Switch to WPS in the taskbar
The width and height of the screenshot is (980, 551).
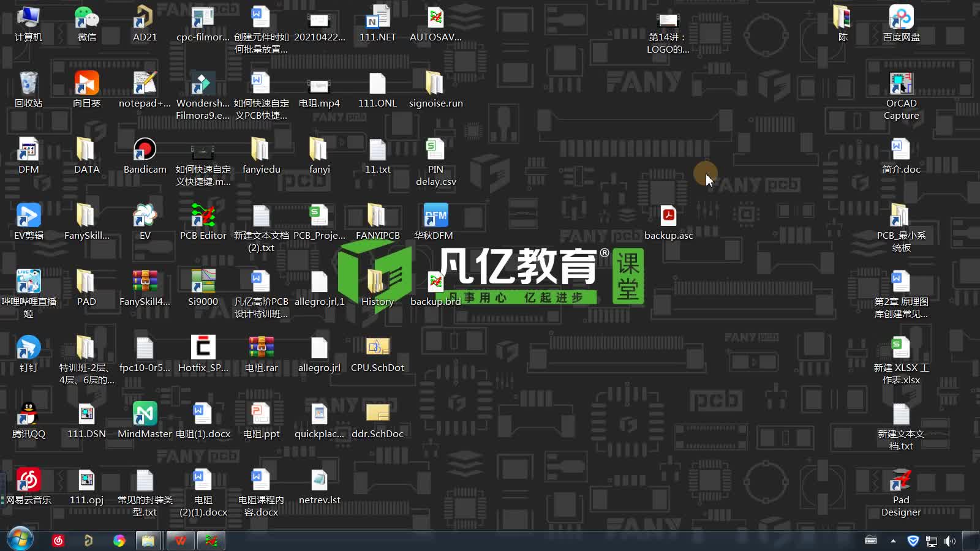click(x=180, y=541)
